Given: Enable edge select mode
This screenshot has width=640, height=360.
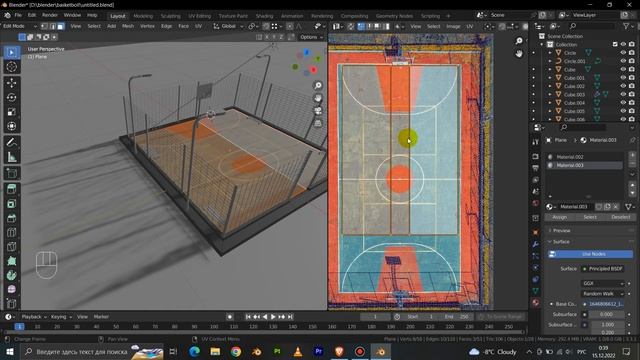Looking at the screenshot, I should pos(52,26).
